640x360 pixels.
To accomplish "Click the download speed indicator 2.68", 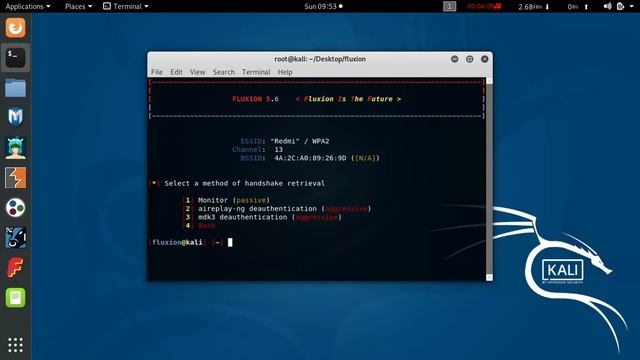I will 533,7.
